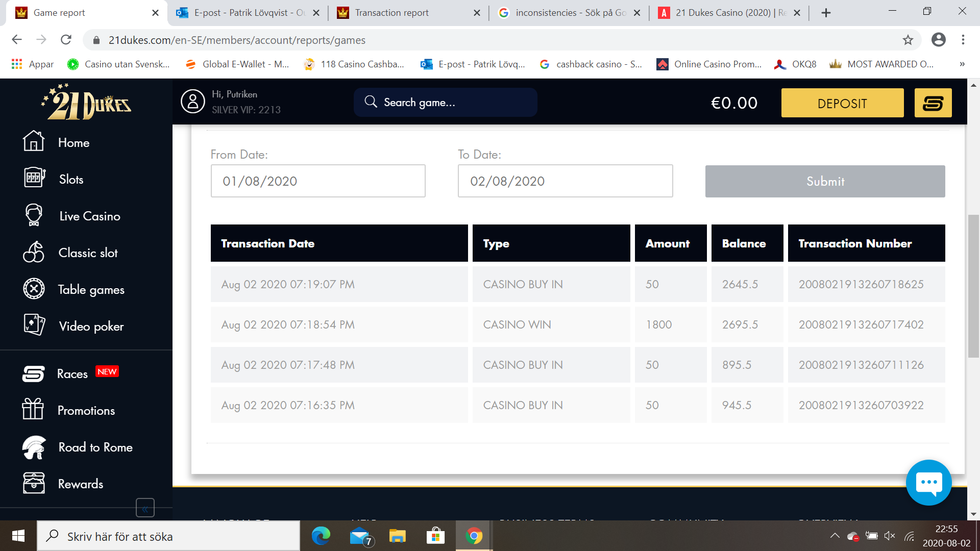Open File Explorer from taskbar
Viewport: 980px width, 551px height.
pyautogui.click(x=397, y=536)
